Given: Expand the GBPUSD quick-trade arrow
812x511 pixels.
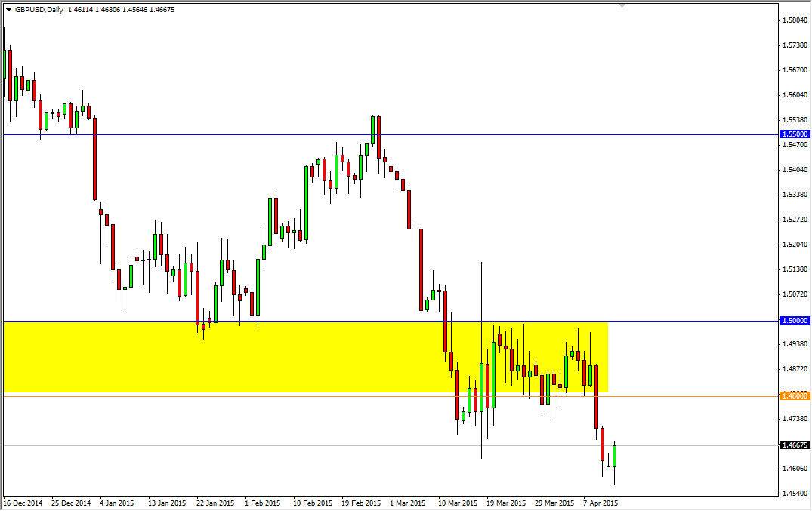Looking at the screenshot, I should 8,10.
